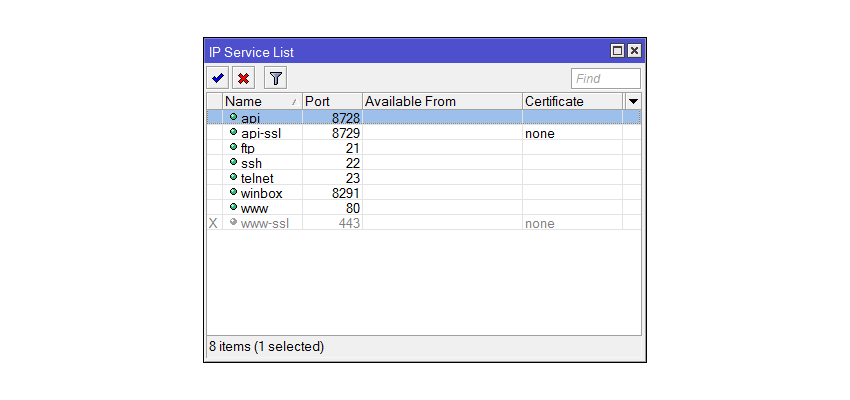
Task: Click the blue checkmark Enable button
Action: click(218, 79)
